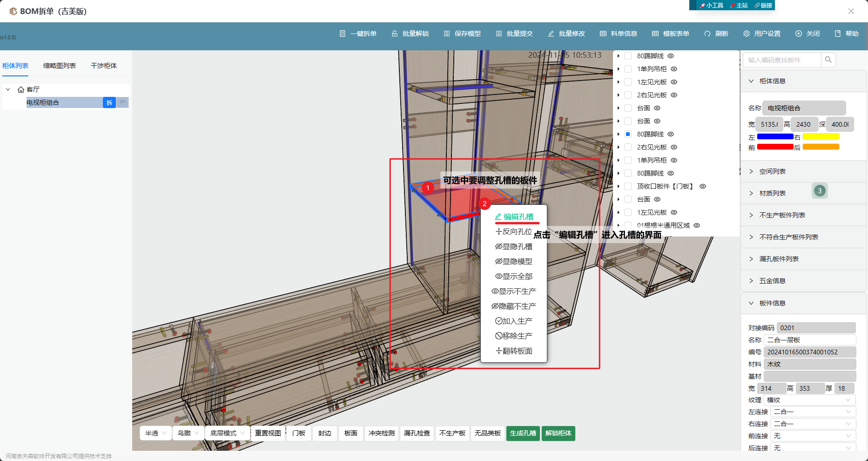The width and height of the screenshot is (868, 461).
Task: Click the 批量解锁 lock icon
Action: click(395, 34)
